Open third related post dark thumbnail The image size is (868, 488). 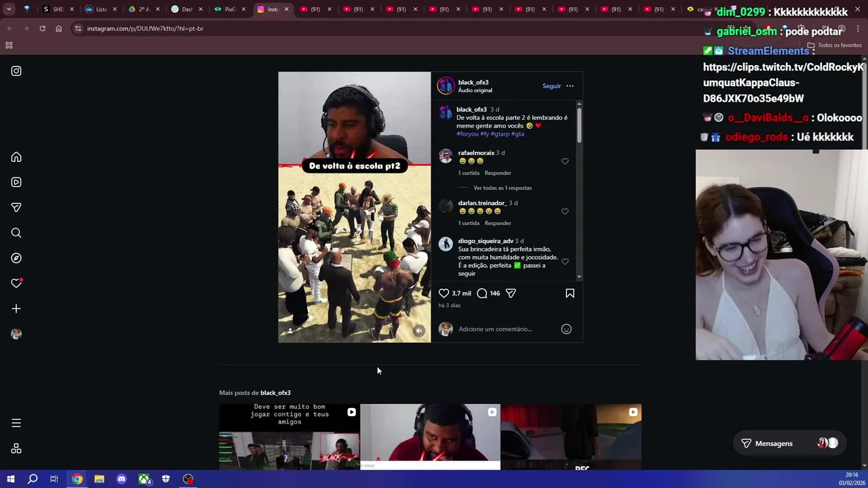point(571,437)
